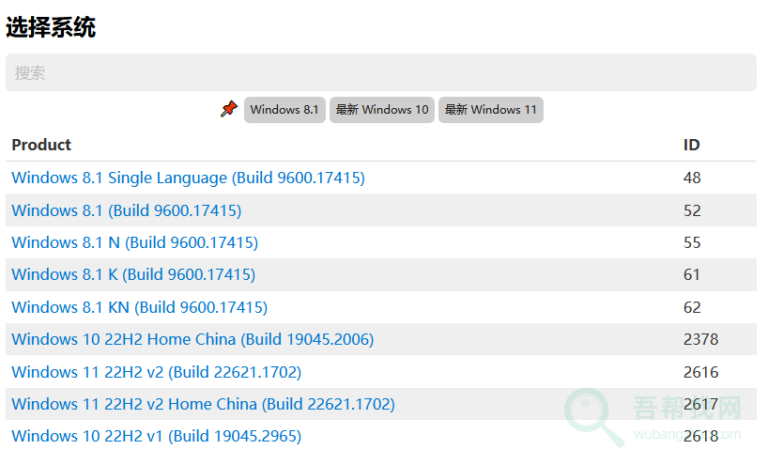
Task: Click ID 2378 cell
Action: pyautogui.click(x=700, y=339)
